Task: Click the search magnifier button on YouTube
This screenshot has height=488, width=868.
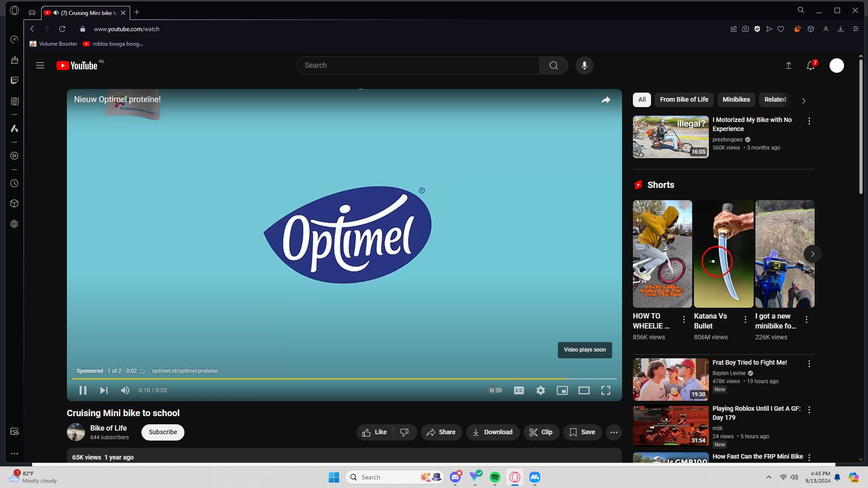Action: (553, 66)
